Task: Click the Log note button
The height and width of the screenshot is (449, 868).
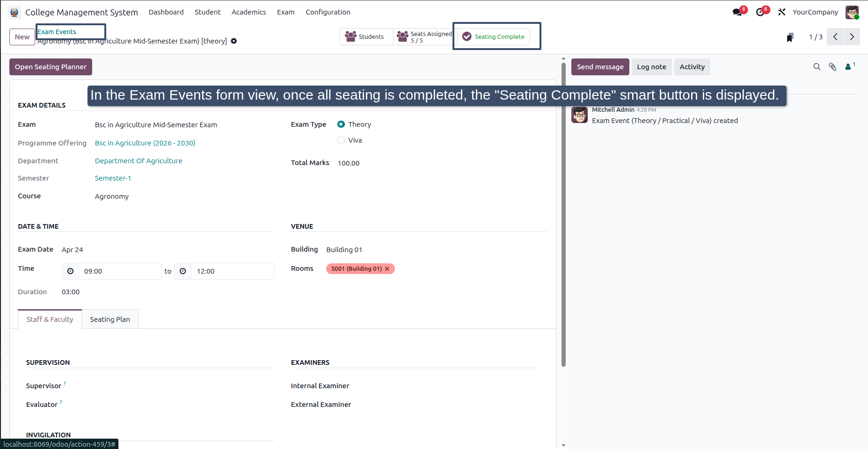Action: coord(651,67)
